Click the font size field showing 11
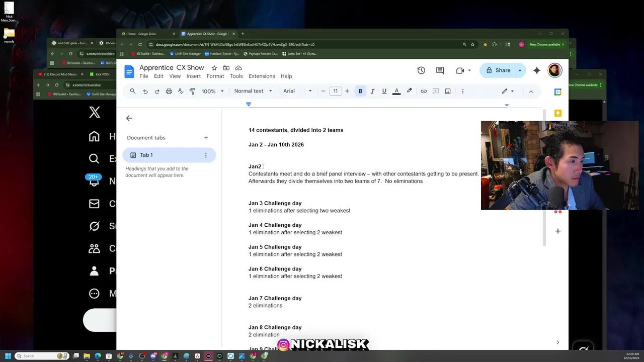The width and height of the screenshot is (644, 362). [335, 91]
